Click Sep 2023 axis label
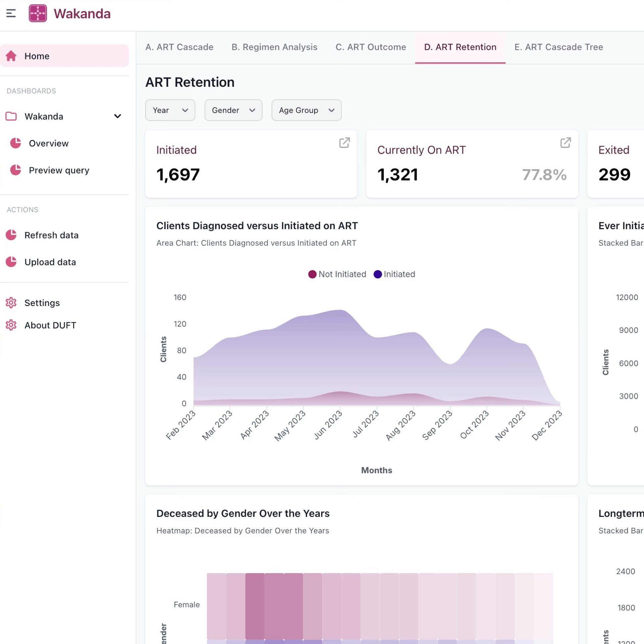This screenshot has height=644, width=644. (437, 425)
